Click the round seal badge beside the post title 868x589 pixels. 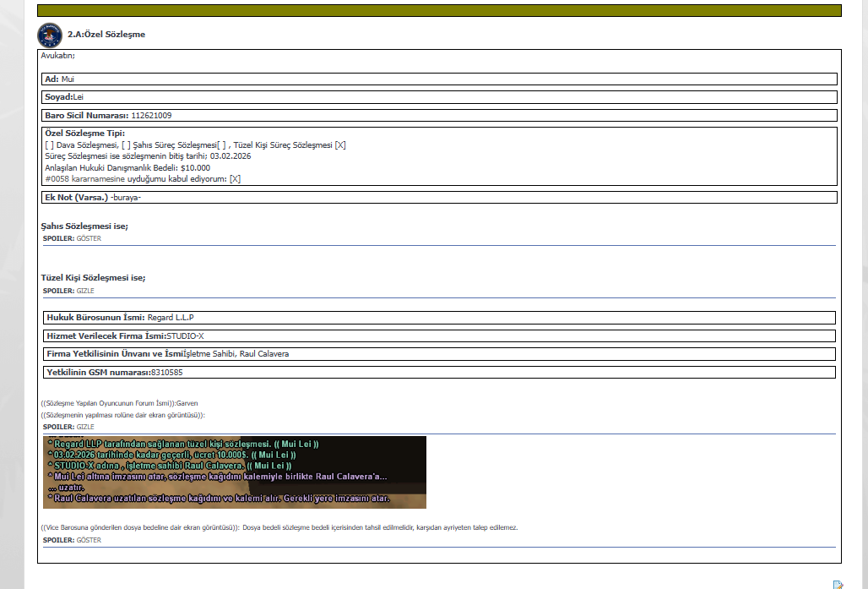pyautogui.click(x=50, y=35)
